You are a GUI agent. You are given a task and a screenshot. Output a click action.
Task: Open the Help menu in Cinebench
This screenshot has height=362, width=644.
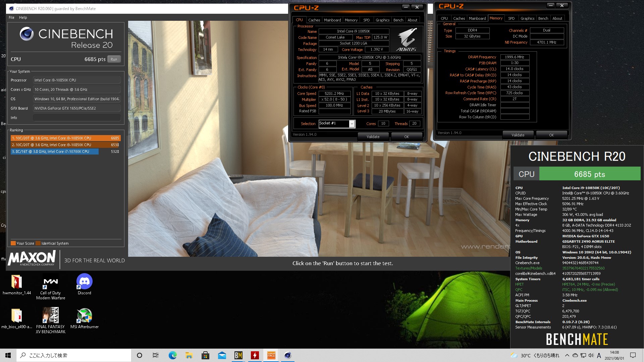[23, 17]
